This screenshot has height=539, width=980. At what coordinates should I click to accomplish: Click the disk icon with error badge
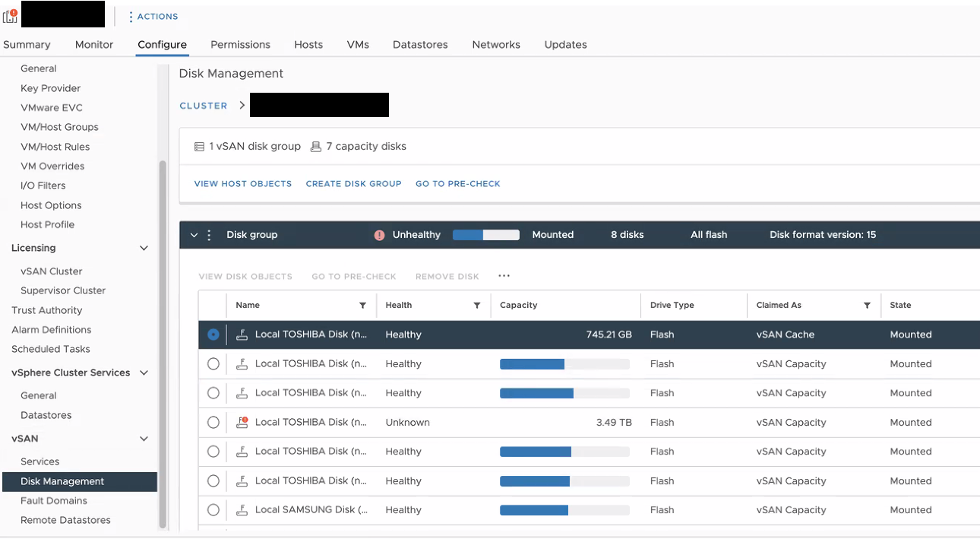coord(242,423)
